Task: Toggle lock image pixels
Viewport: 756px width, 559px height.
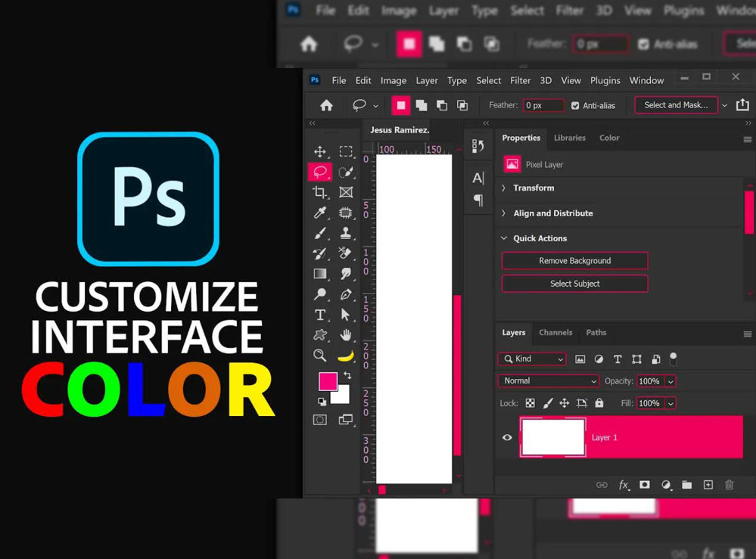Action: point(548,403)
